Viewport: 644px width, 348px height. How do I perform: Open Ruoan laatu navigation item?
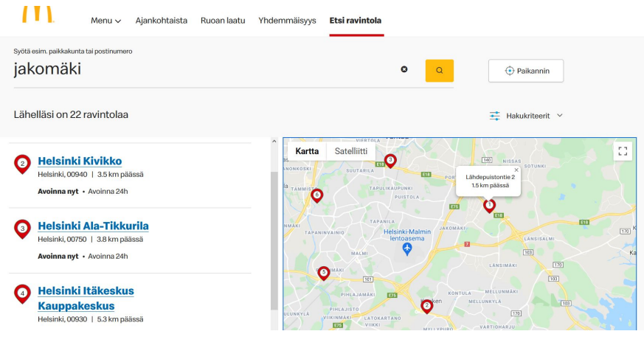[x=223, y=21]
